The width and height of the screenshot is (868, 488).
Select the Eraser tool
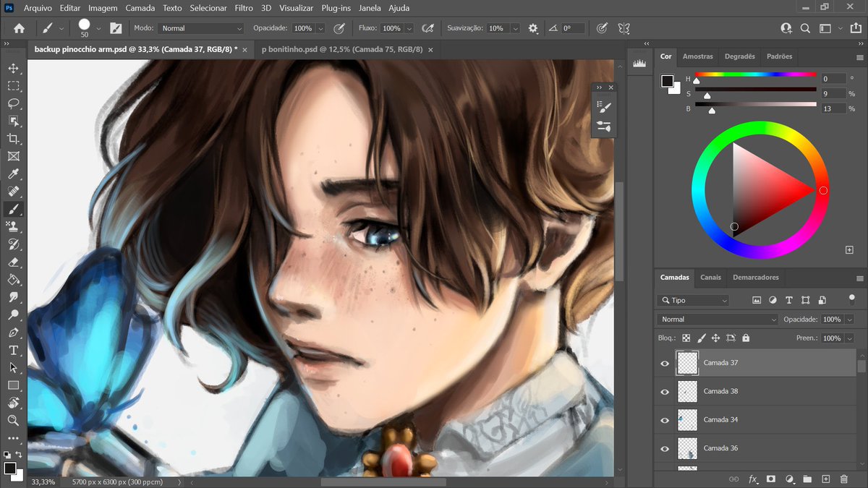[13, 262]
